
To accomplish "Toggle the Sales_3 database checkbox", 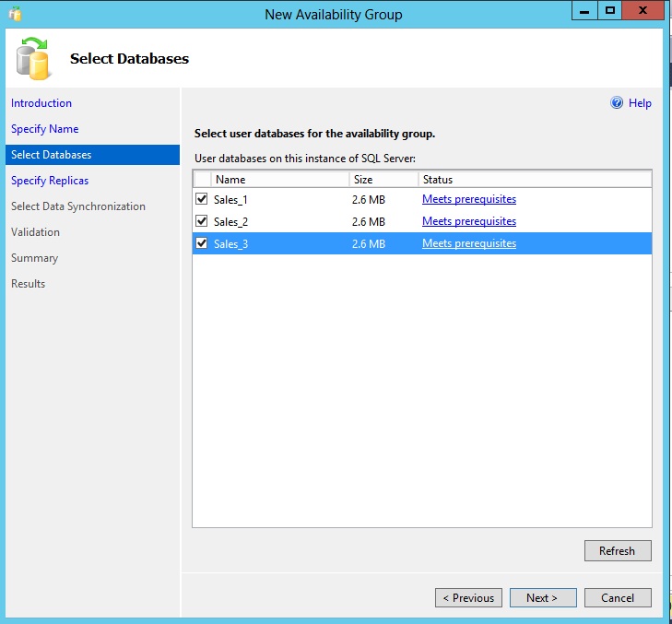I will point(202,243).
